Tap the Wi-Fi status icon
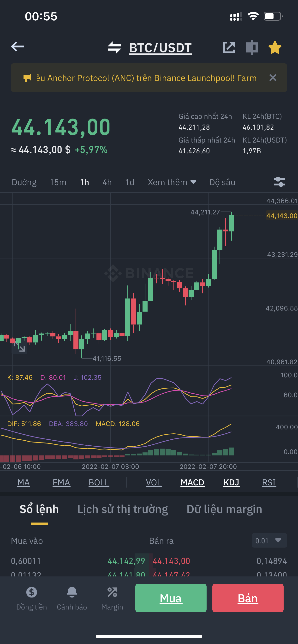Screen dimensions: 298x644 pos(253,16)
